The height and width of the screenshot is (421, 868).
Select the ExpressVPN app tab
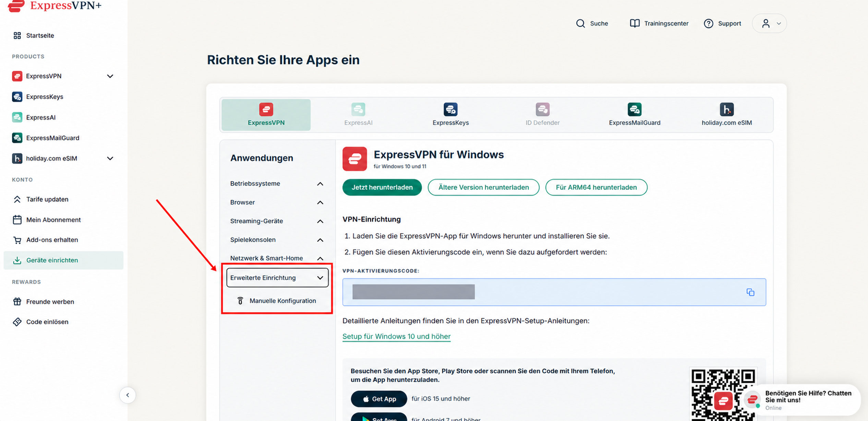coord(266,115)
